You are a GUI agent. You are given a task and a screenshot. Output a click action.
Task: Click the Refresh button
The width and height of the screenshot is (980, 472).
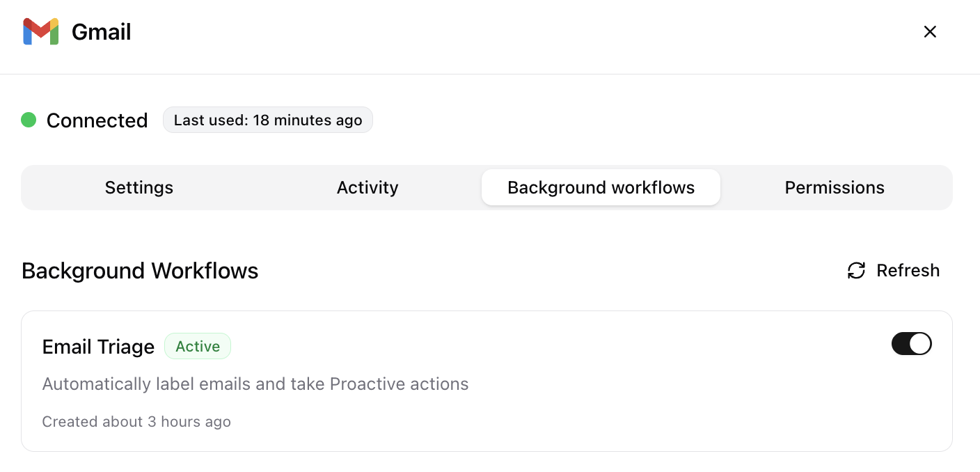point(893,271)
